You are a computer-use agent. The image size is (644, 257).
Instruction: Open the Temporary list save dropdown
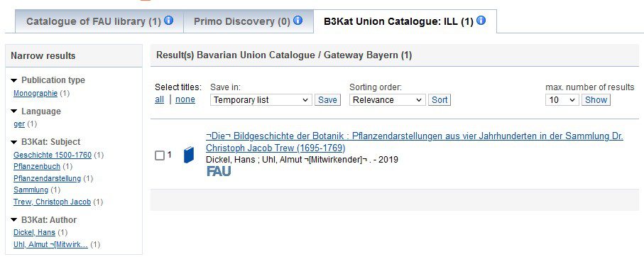(261, 100)
